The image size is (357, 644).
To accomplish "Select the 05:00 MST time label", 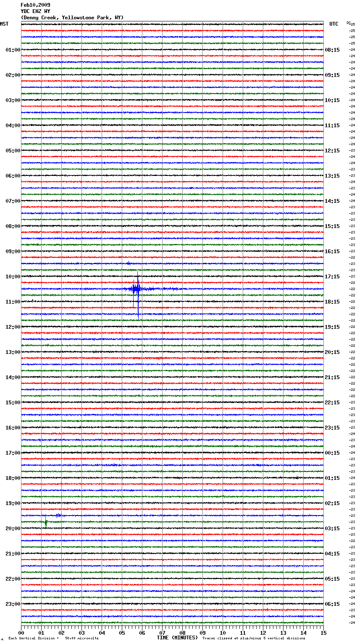I will click(13, 151).
